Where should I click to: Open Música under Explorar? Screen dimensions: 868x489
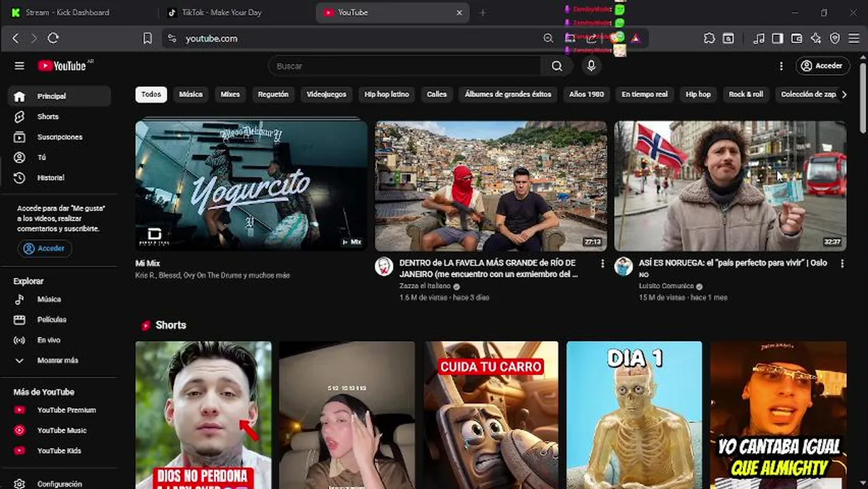(60, 300)
